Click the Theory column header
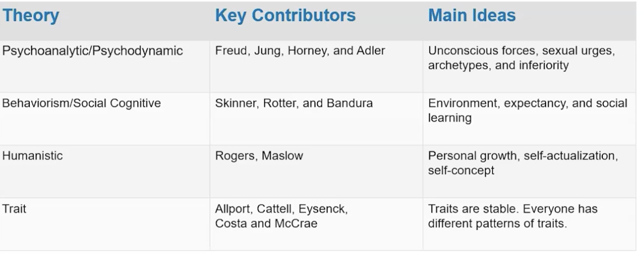Viewport: 644px width, 261px height. click(x=31, y=16)
